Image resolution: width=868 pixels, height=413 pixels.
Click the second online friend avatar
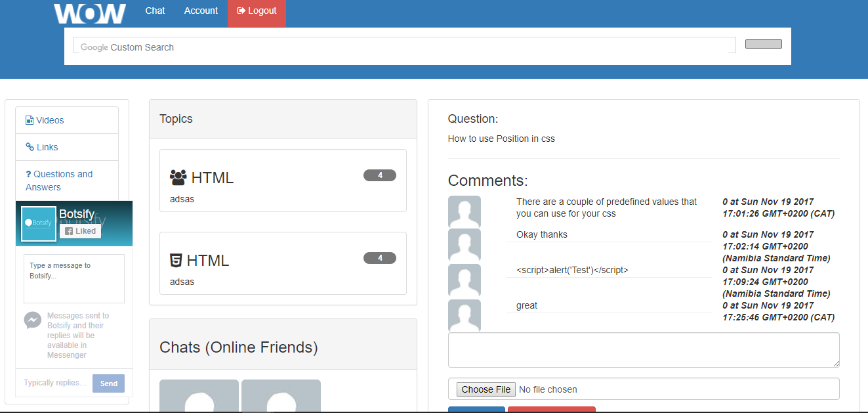[281, 396]
